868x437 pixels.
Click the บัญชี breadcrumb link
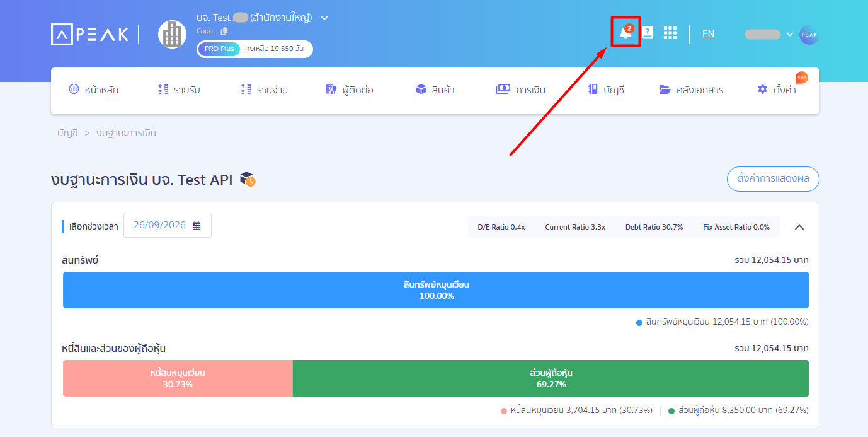coord(67,133)
